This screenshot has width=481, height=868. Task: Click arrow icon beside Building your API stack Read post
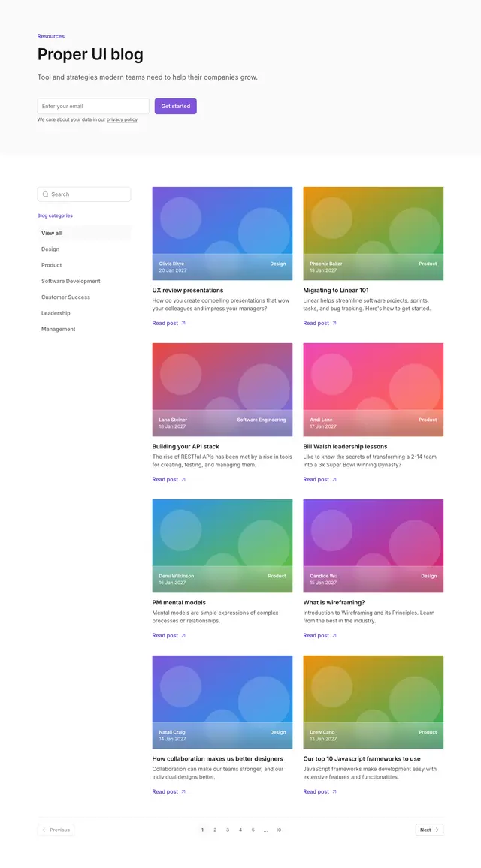pos(183,479)
